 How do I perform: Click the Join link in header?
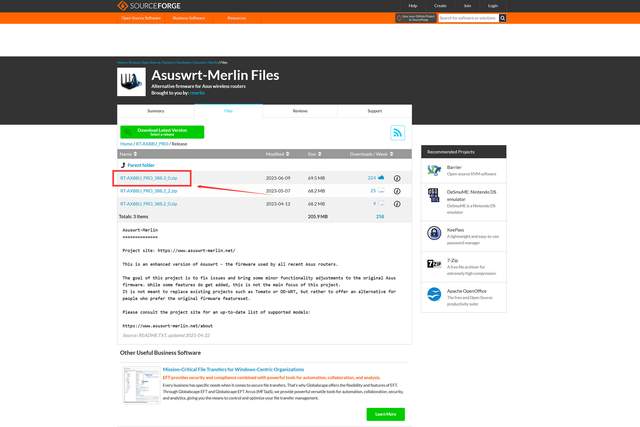467,6
